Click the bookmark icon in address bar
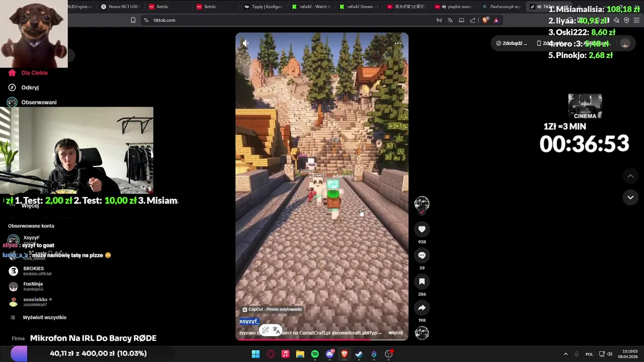This screenshot has height=362, width=644. tap(133, 20)
